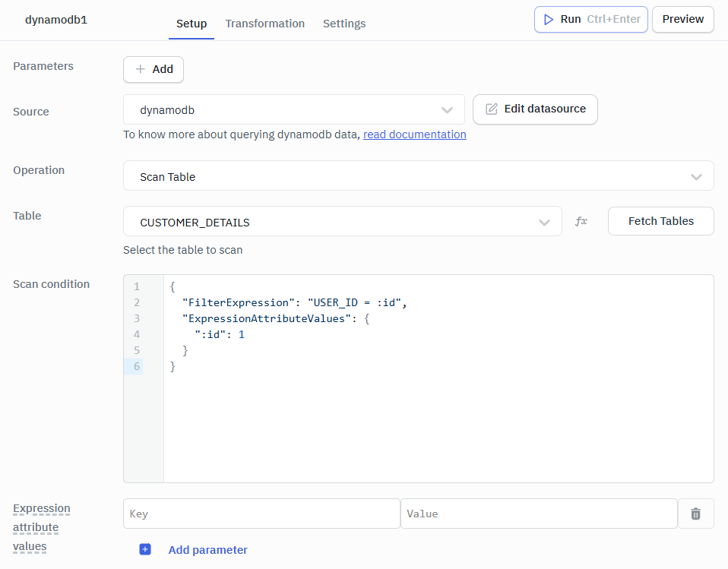Click the query name dynamodb1
The height and width of the screenshot is (569, 728).
tap(56, 20)
